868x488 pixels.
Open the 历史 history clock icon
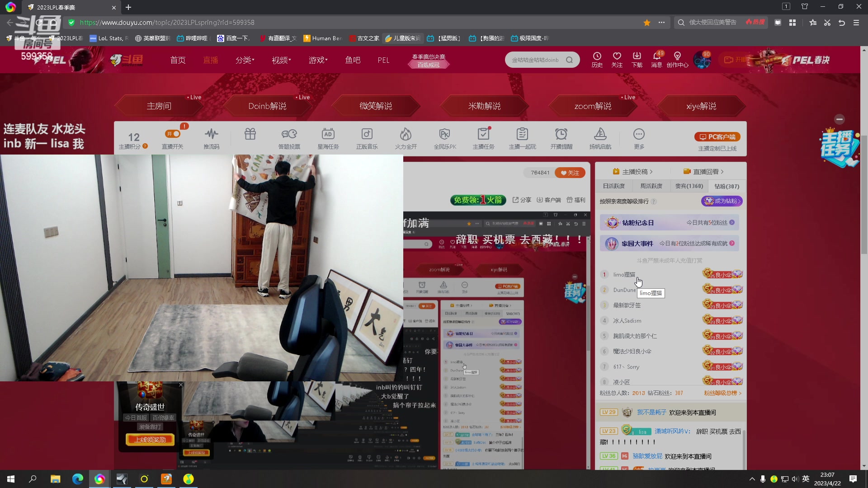tap(597, 59)
